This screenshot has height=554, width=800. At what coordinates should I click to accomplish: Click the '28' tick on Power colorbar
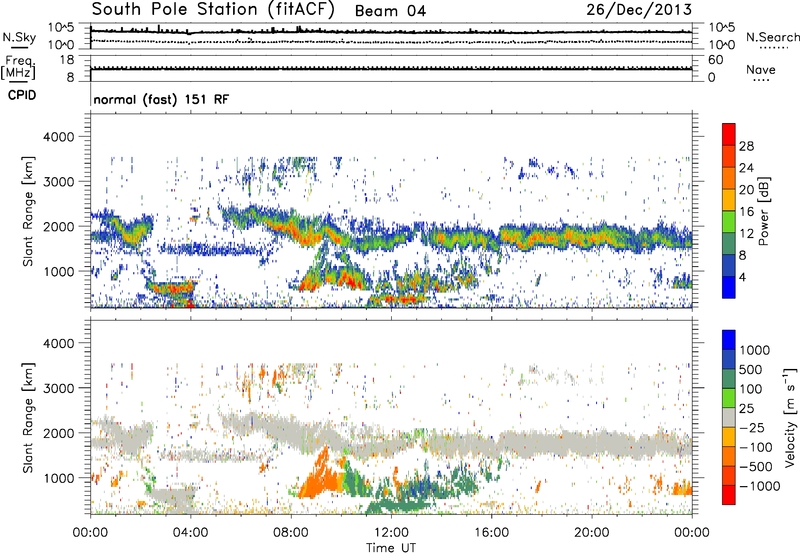point(746,146)
